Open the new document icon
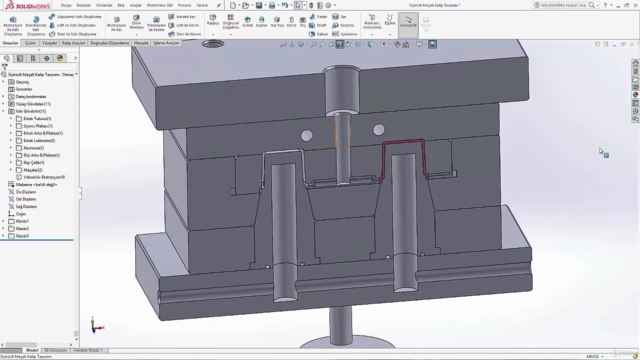Image resolution: width=640 pixels, height=360 pixels. coord(233,5)
